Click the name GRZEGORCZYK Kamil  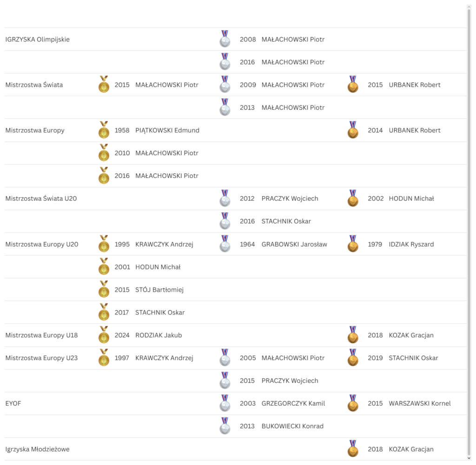(x=293, y=403)
